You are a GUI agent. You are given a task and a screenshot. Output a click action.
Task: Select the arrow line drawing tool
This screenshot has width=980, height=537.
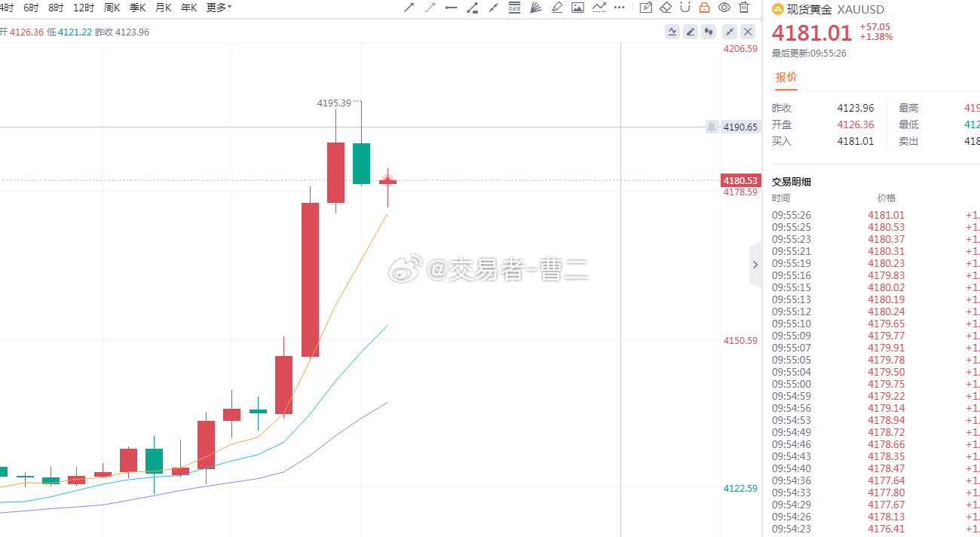click(x=409, y=8)
